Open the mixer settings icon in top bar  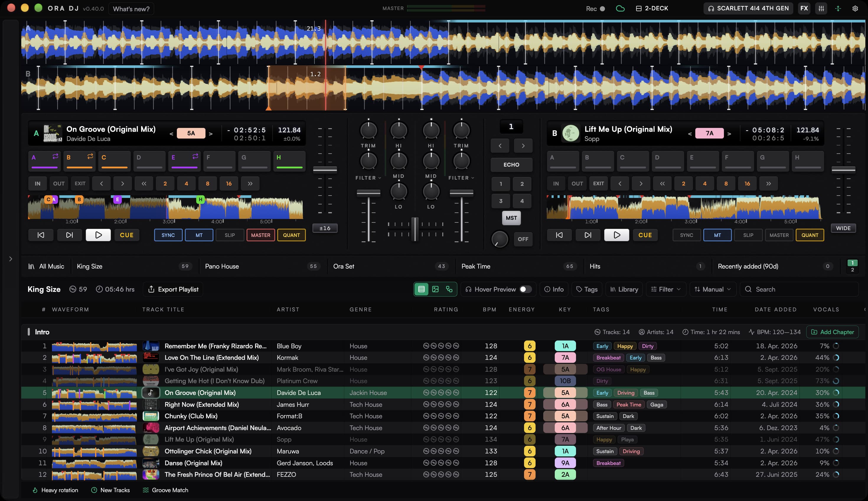tap(821, 8)
